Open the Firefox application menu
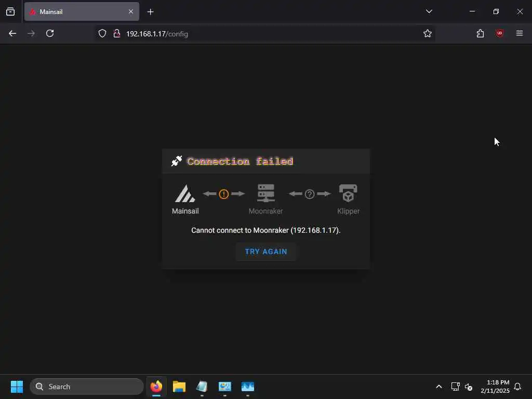The image size is (532, 399). point(520,33)
